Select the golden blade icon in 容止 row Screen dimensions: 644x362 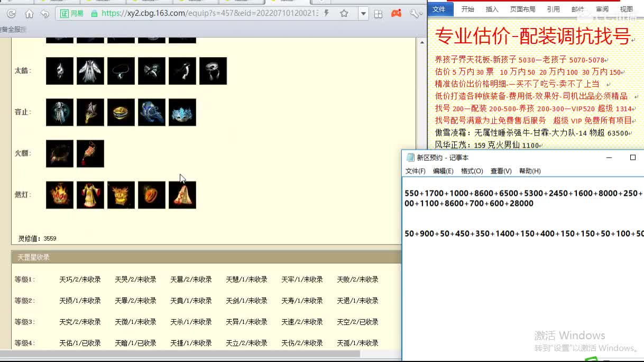point(90,112)
